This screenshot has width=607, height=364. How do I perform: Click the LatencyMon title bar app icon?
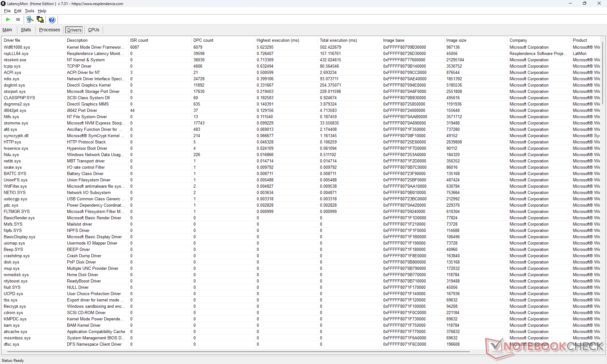[3, 3]
